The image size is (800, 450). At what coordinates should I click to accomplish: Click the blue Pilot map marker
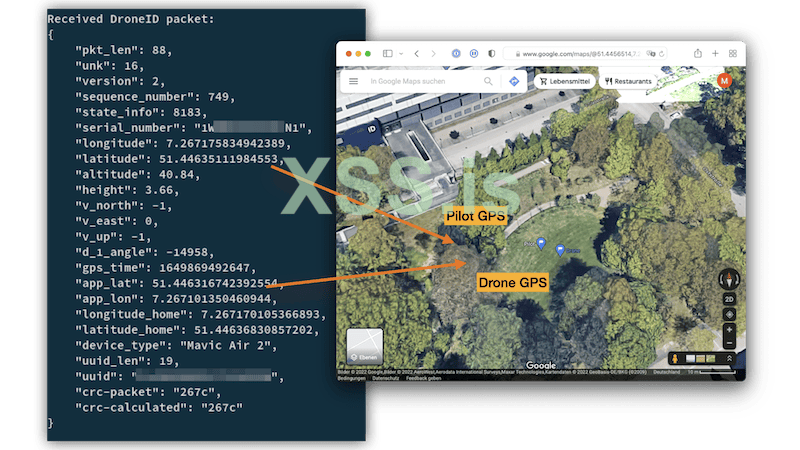[541, 244]
